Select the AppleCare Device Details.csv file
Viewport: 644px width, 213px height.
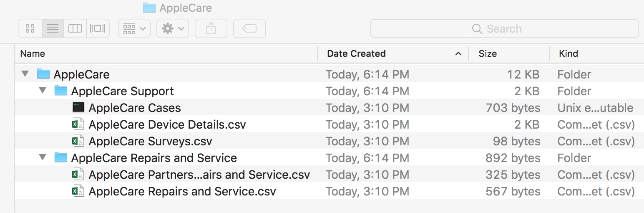pos(167,124)
